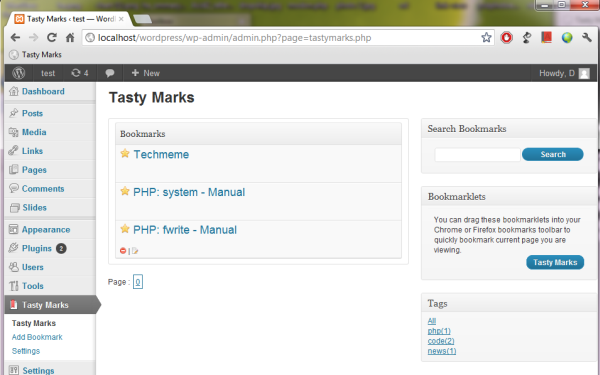
Task: Open the Posts menu in sidebar
Action: point(32,113)
